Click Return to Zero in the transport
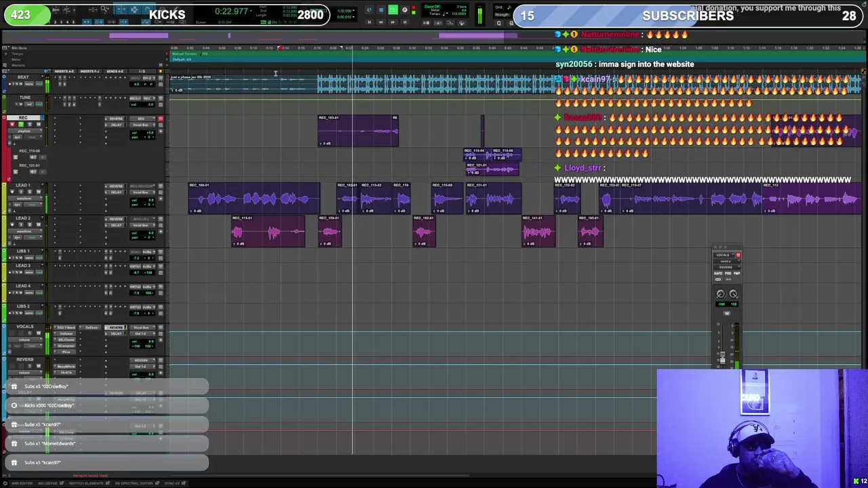Screen dimensions: 868x488 click(x=369, y=22)
